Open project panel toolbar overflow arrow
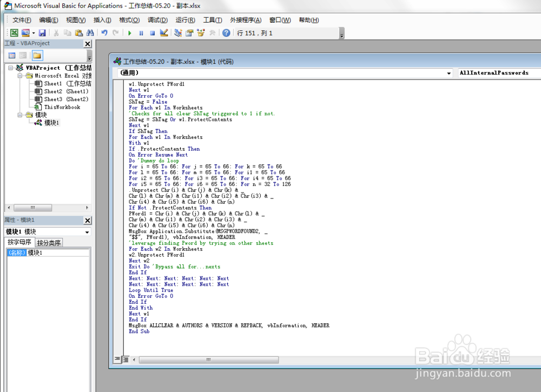The width and height of the screenshot is (541, 392). click(89, 56)
